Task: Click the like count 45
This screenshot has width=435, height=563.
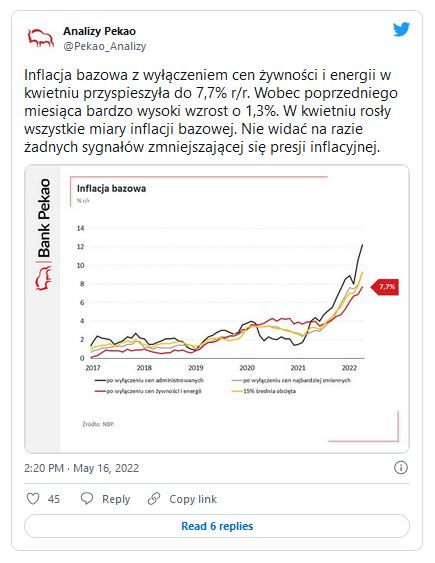Action: tap(54, 499)
